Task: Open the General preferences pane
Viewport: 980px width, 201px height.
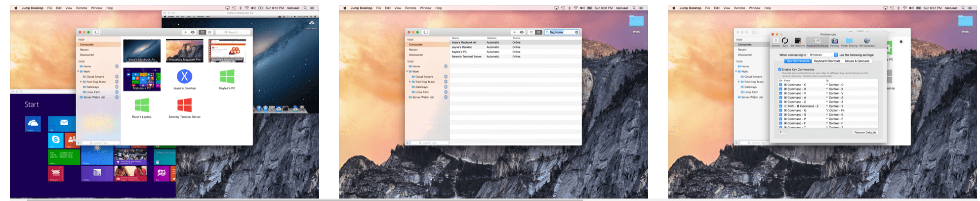Action: pos(776,42)
